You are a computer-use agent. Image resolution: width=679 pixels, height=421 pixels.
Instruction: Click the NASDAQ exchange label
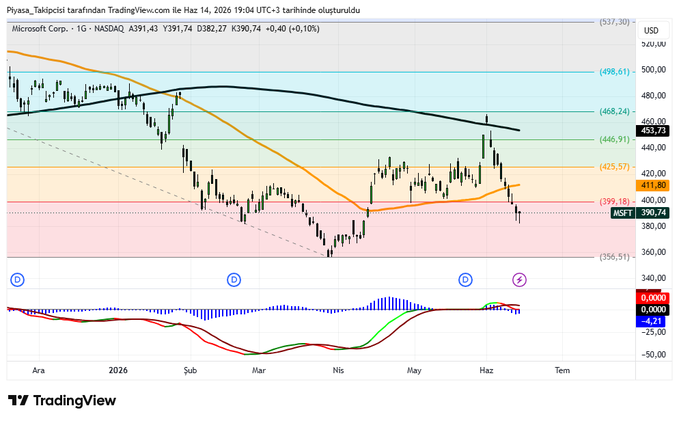[109, 29]
